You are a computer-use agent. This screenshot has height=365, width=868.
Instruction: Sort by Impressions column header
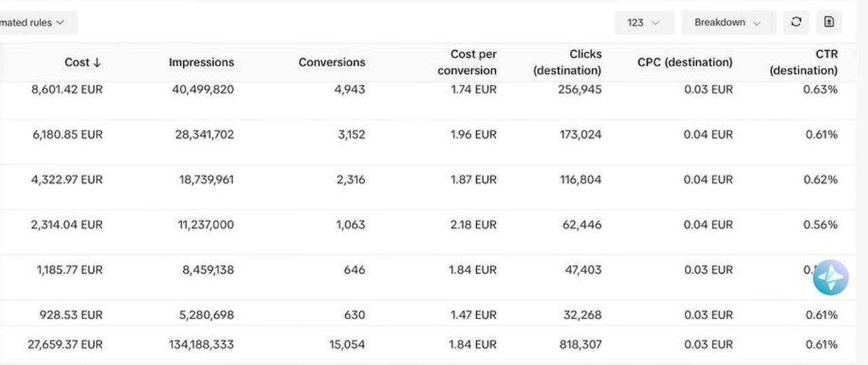(x=201, y=62)
